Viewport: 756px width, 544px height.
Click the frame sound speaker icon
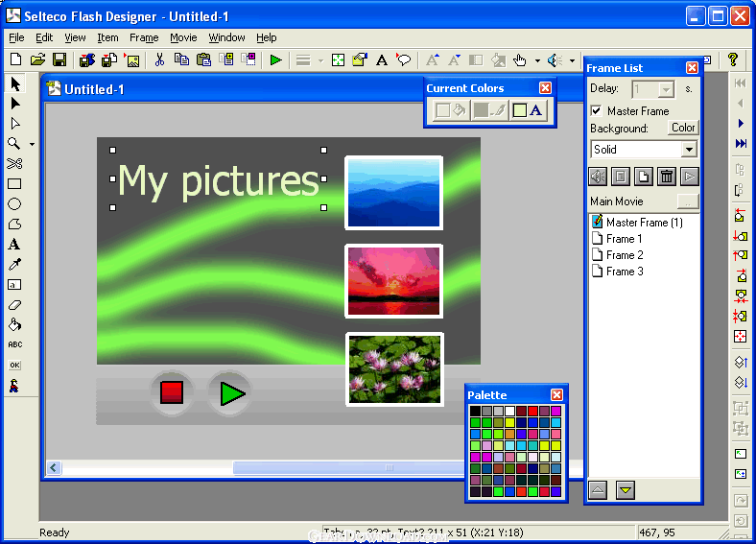pyautogui.click(x=598, y=177)
